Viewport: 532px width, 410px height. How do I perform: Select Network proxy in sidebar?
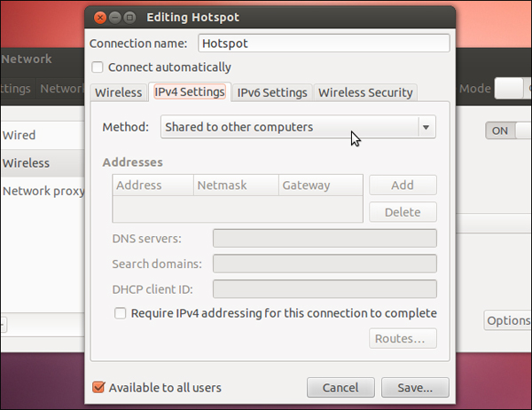tap(43, 191)
